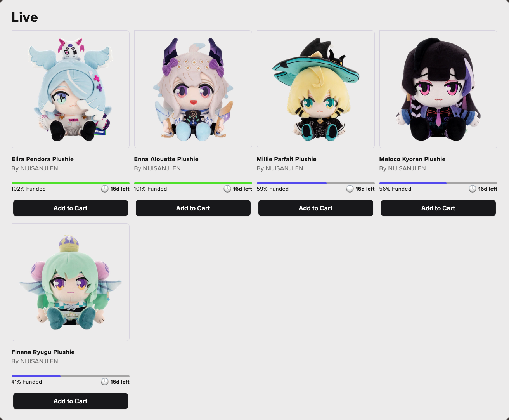Click the 102% funded green progress bar
Viewport: 509px width, 420px height.
(x=71, y=183)
